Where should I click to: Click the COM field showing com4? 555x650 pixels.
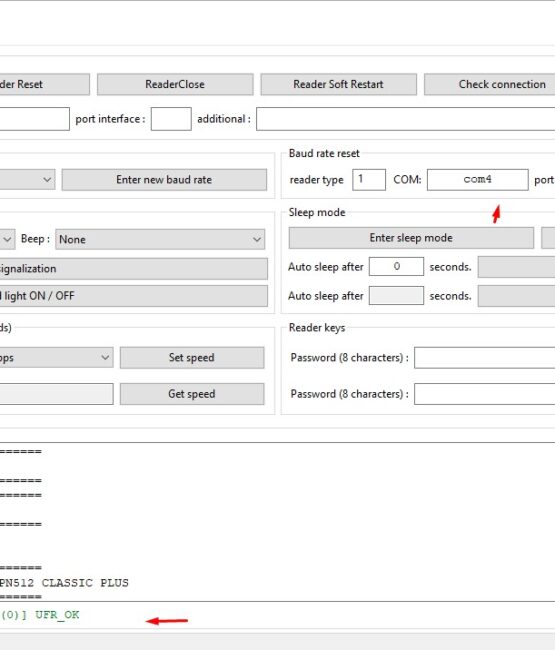click(477, 179)
